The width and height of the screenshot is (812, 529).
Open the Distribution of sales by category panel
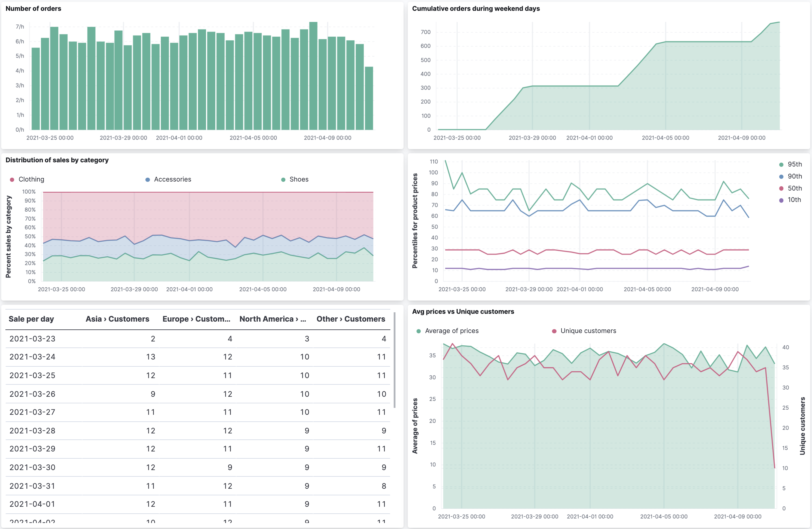tap(57, 160)
